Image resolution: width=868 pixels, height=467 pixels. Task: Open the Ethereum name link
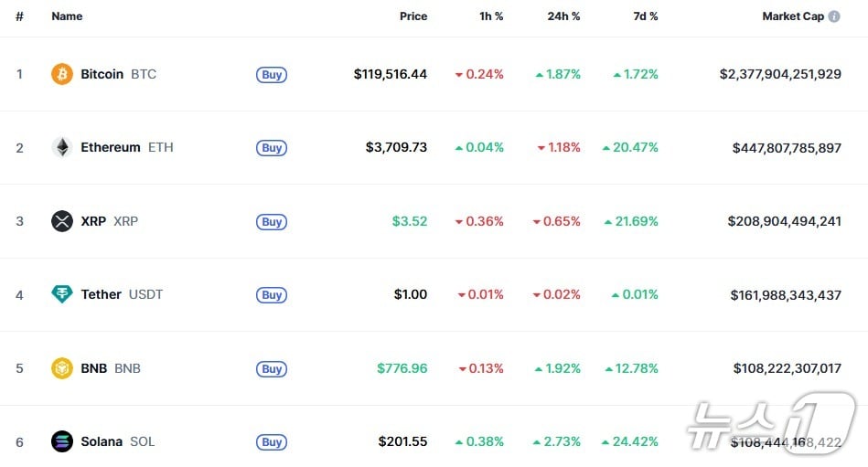pos(111,147)
